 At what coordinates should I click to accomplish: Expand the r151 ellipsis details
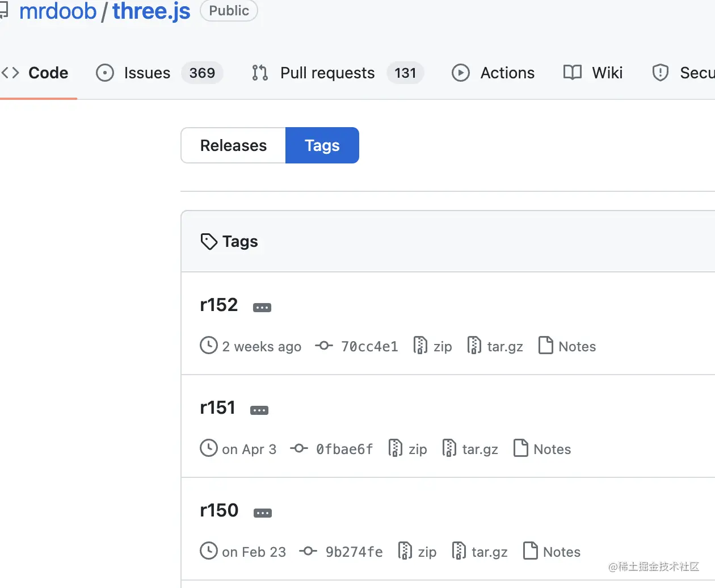pos(259,410)
